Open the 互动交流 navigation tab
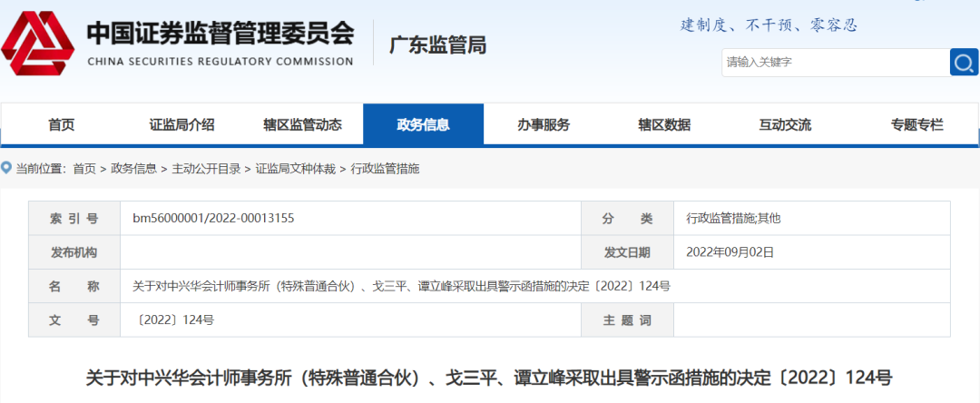Image resolution: width=980 pixels, height=403 pixels. click(785, 125)
